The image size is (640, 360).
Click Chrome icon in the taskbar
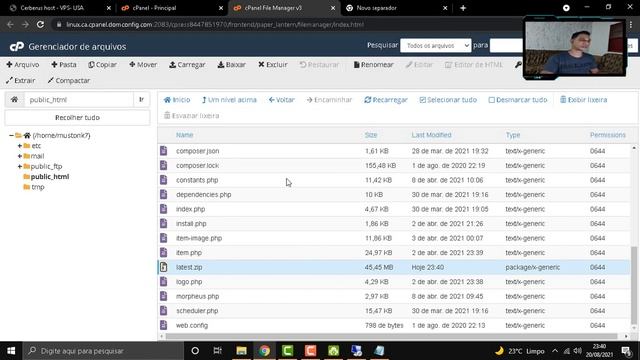click(x=264, y=351)
